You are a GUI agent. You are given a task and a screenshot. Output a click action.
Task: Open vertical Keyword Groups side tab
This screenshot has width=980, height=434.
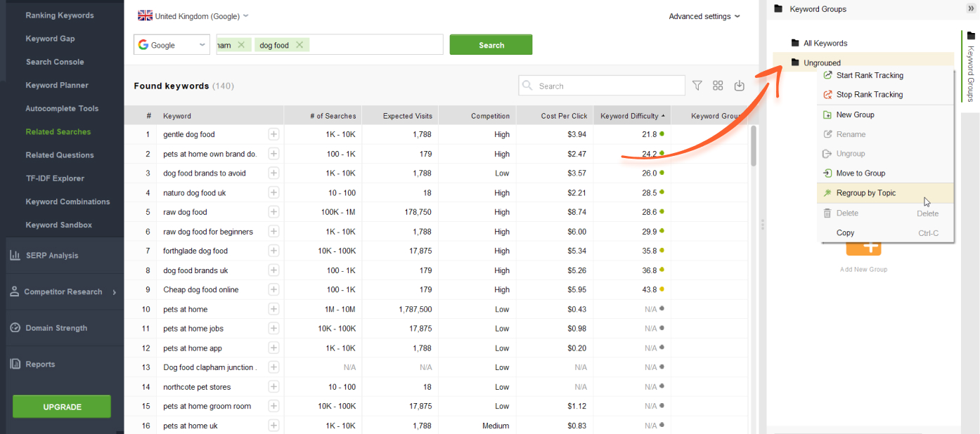point(971,67)
